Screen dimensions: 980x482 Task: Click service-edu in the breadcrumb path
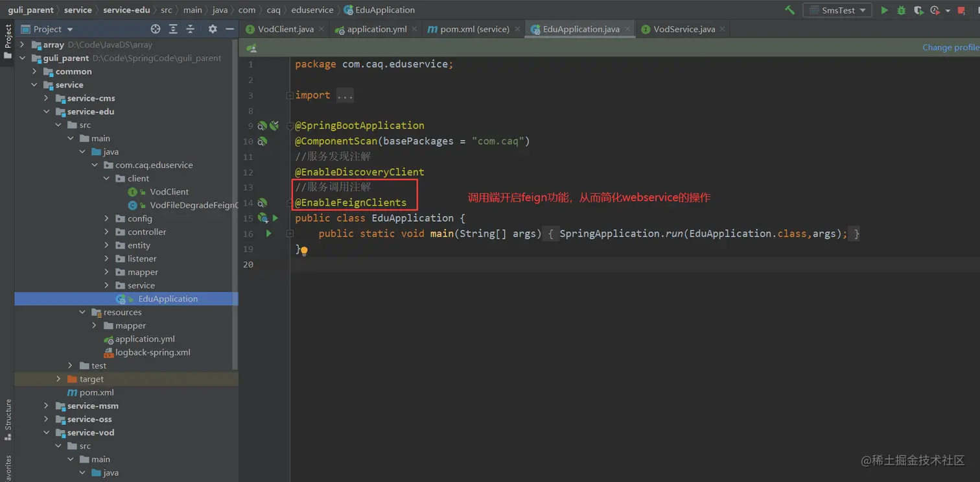(x=126, y=10)
